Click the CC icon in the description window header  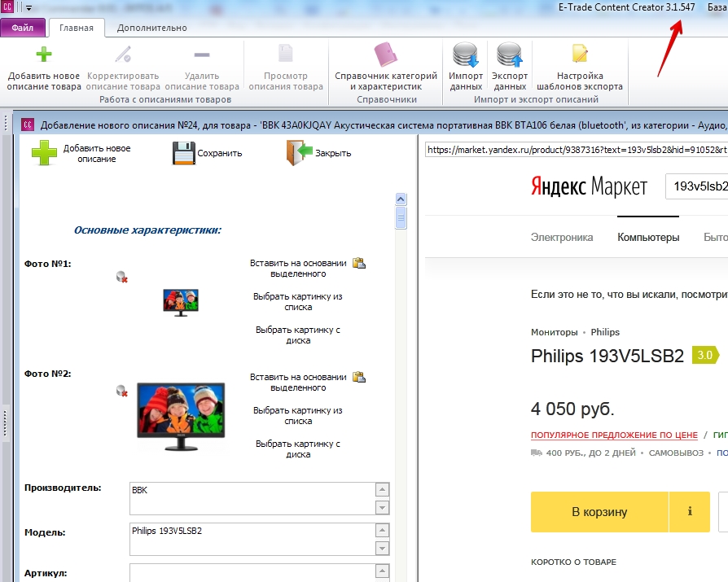pyautogui.click(x=28, y=125)
